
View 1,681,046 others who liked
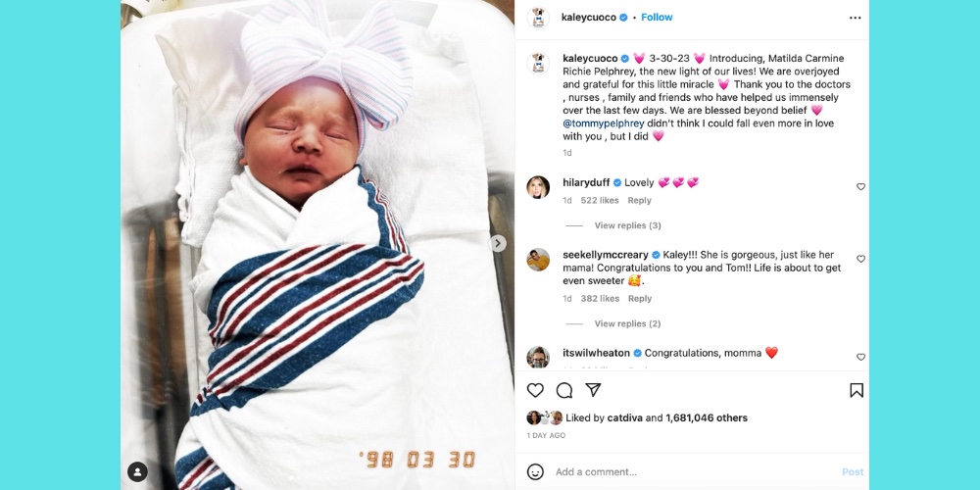pos(707,418)
